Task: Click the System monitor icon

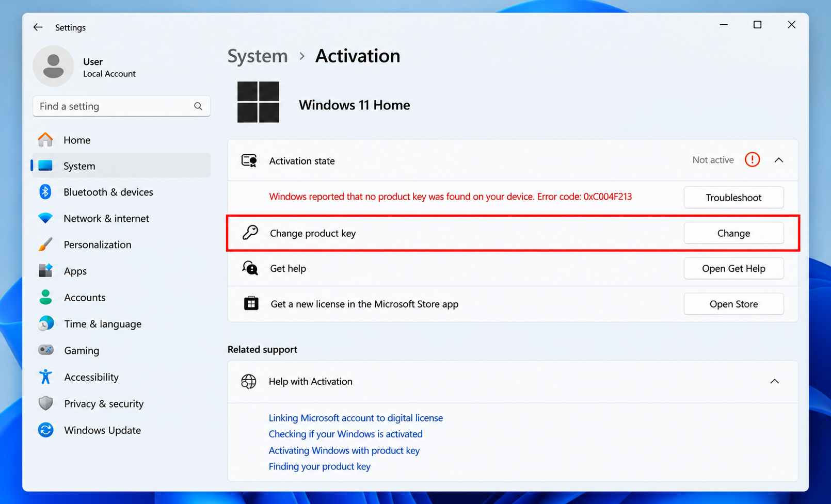Action: pyautogui.click(x=45, y=166)
